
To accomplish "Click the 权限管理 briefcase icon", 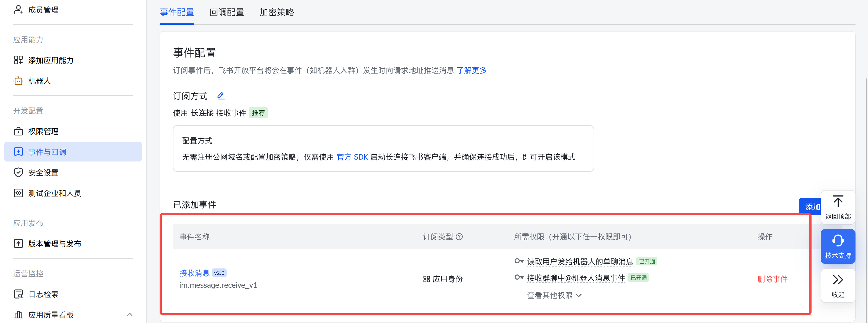I will pos(18,131).
